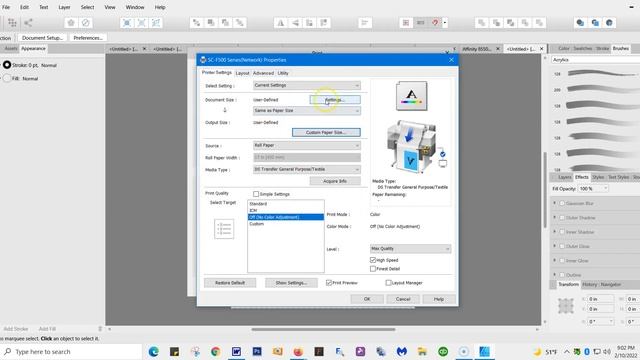
Task: Click the red snapping magnet icon
Action: pos(435,23)
